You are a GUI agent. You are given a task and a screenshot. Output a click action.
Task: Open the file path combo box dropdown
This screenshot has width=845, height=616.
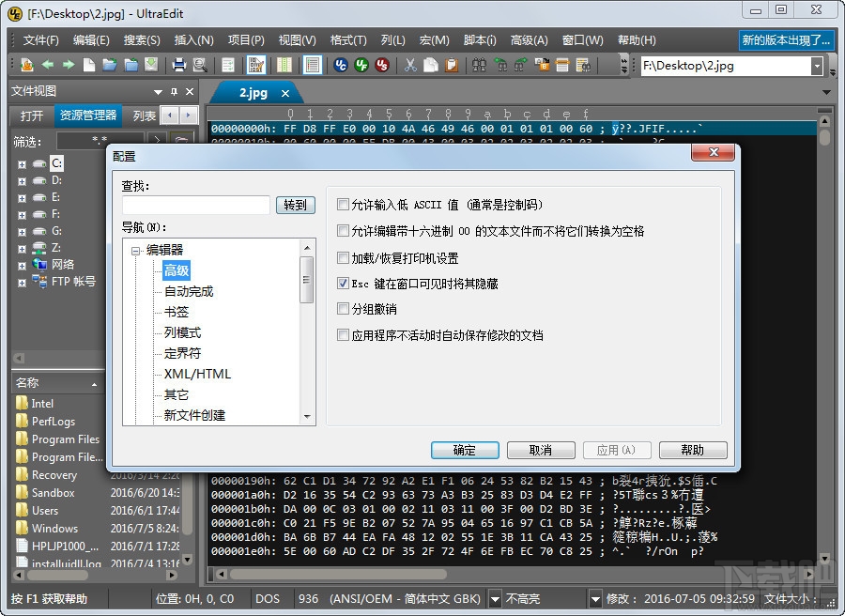click(817, 66)
